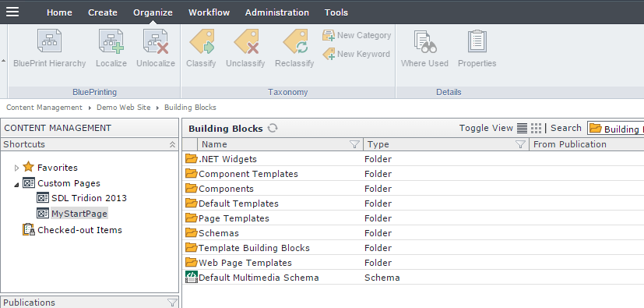This screenshot has width=644, height=308.
Task: Select Checked-out Items tree item
Action: coord(79,230)
